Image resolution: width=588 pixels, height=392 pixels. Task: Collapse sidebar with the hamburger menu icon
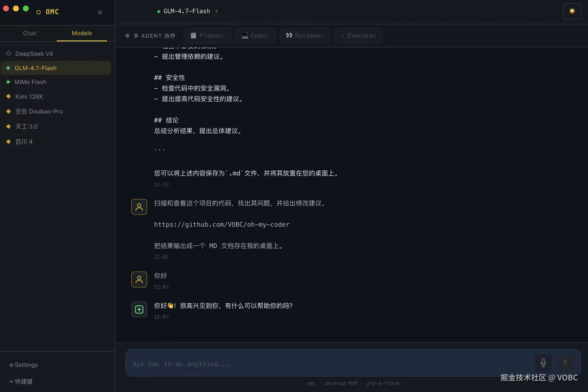[x=100, y=12]
